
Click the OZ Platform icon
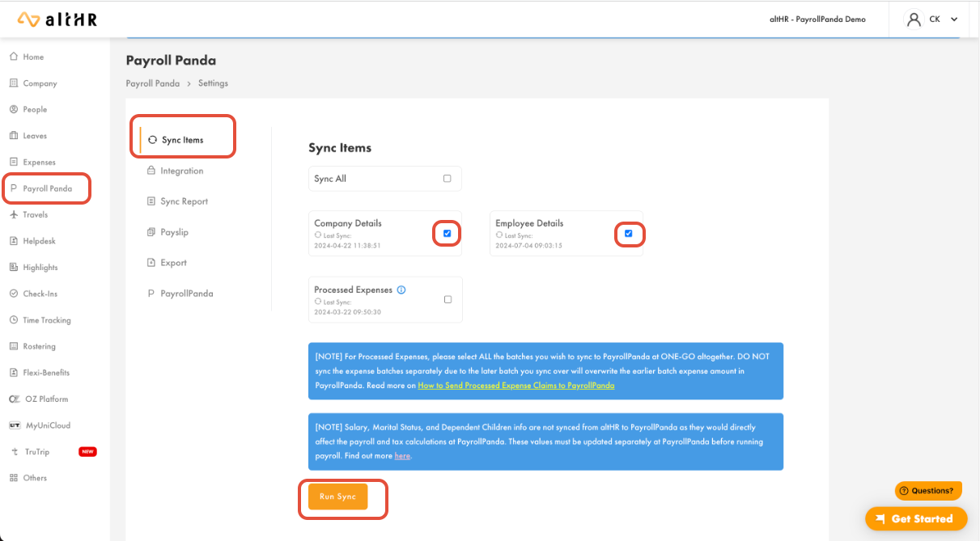click(14, 399)
